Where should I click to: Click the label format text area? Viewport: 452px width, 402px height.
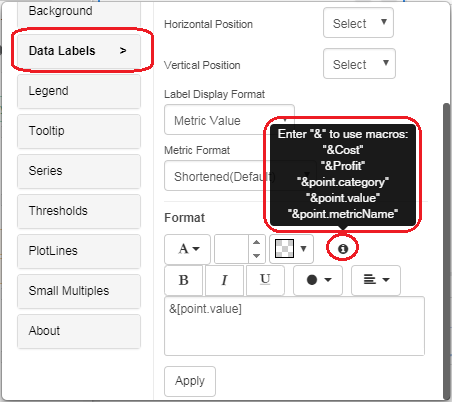294,326
